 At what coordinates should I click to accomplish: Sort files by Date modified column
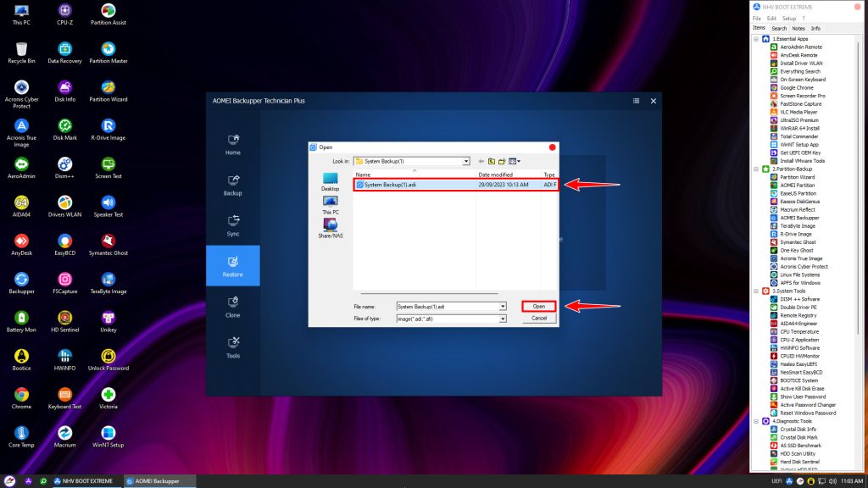(x=509, y=175)
